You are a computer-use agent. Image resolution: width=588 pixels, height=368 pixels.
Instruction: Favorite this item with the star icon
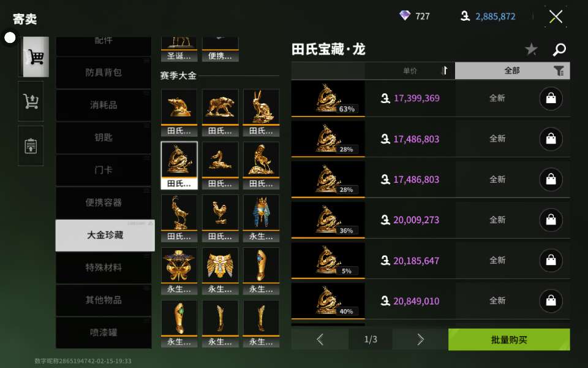click(531, 49)
